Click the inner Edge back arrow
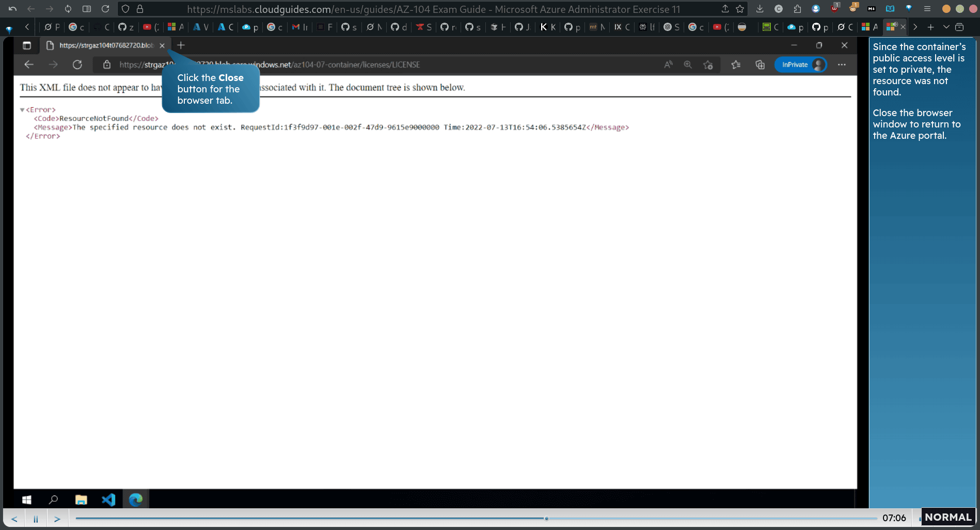 tap(29, 65)
